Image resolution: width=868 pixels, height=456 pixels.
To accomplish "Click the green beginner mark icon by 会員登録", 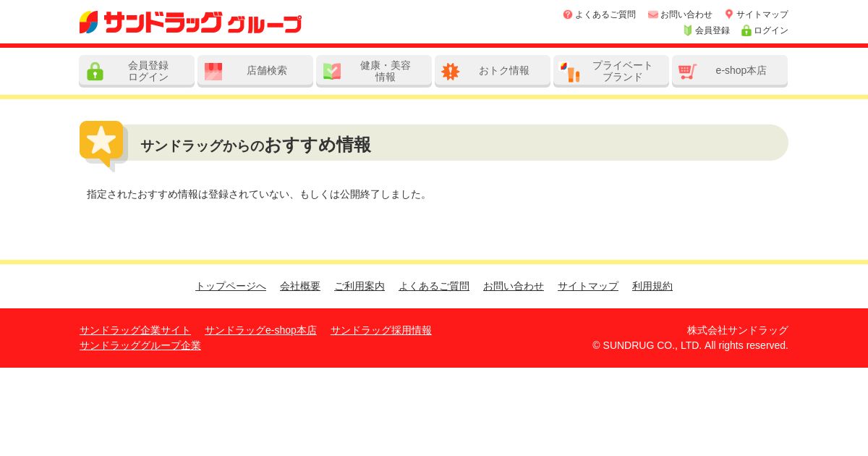I will (688, 30).
